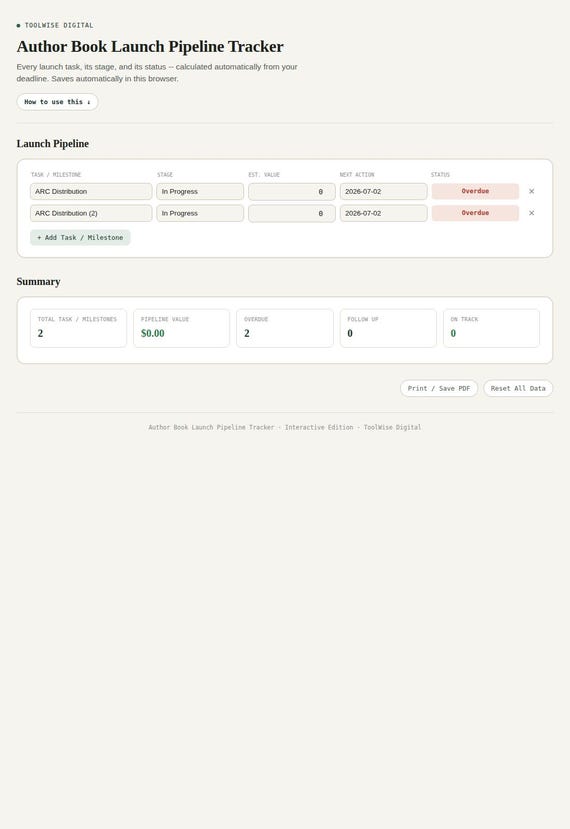
Task: Click the Summary heading
Action: (x=39, y=281)
